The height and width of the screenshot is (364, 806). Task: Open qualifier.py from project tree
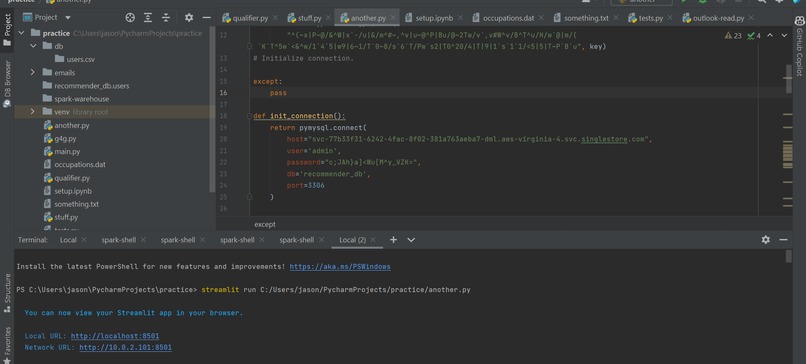[x=66, y=178]
